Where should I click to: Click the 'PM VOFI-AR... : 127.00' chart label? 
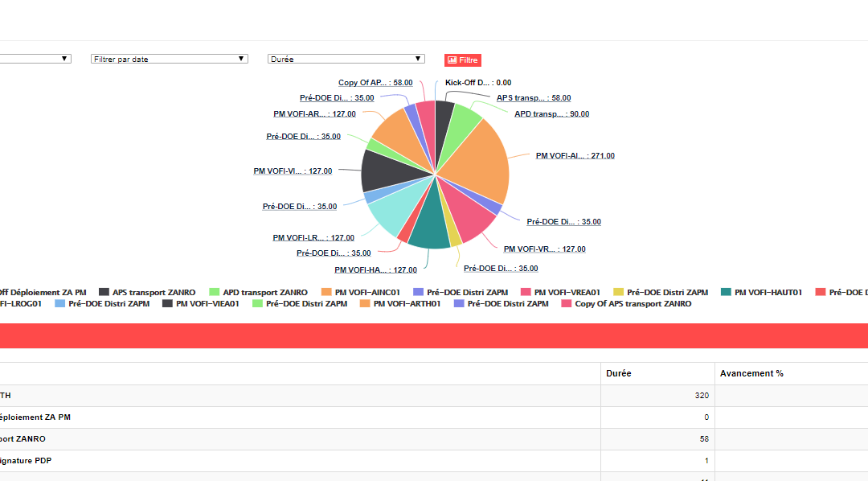point(314,114)
